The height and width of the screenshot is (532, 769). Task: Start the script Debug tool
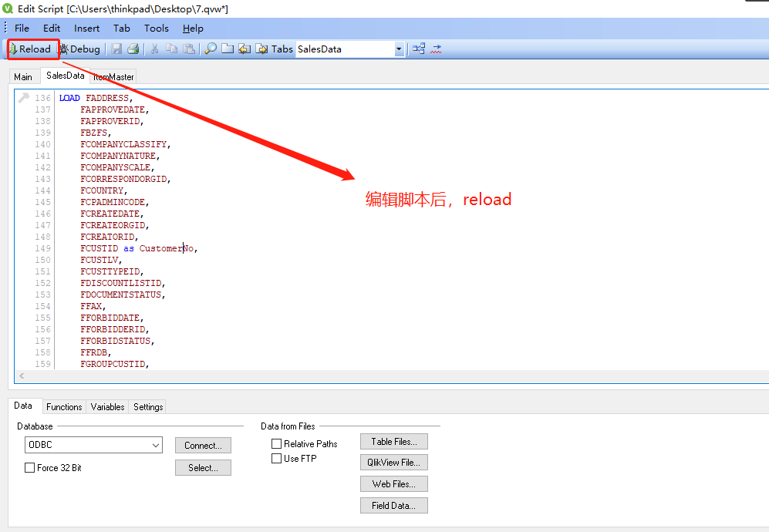coord(80,49)
